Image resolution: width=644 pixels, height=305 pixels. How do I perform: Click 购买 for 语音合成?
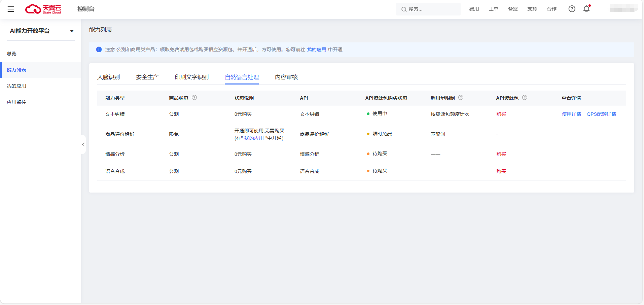click(501, 171)
